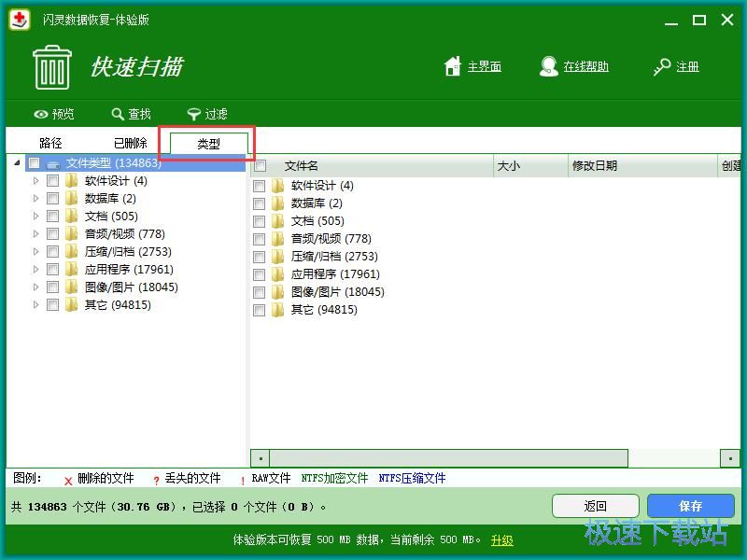Image resolution: width=747 pixels, height=560 pixels.
Task: Open online help via the person icon
Action: tap(549, 66)
